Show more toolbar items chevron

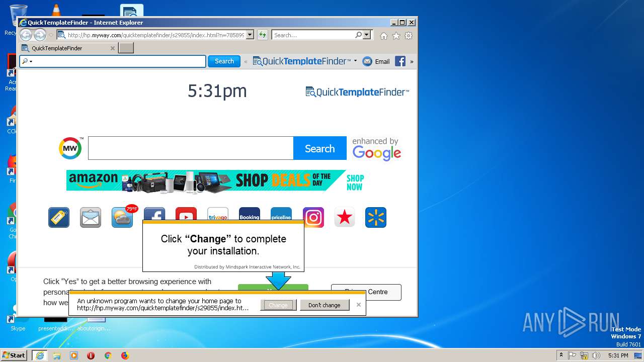click(412, 61)
